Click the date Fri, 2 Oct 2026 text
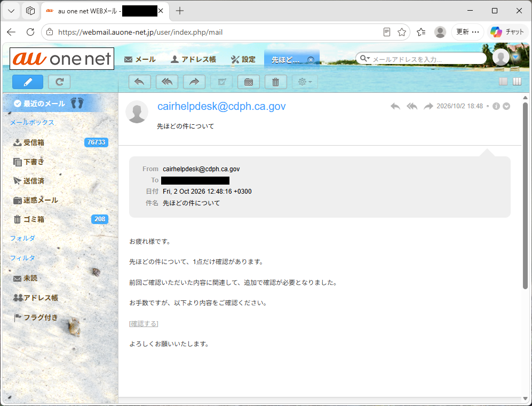This screenshot has height=406, width=532. [x=207, y=192]
